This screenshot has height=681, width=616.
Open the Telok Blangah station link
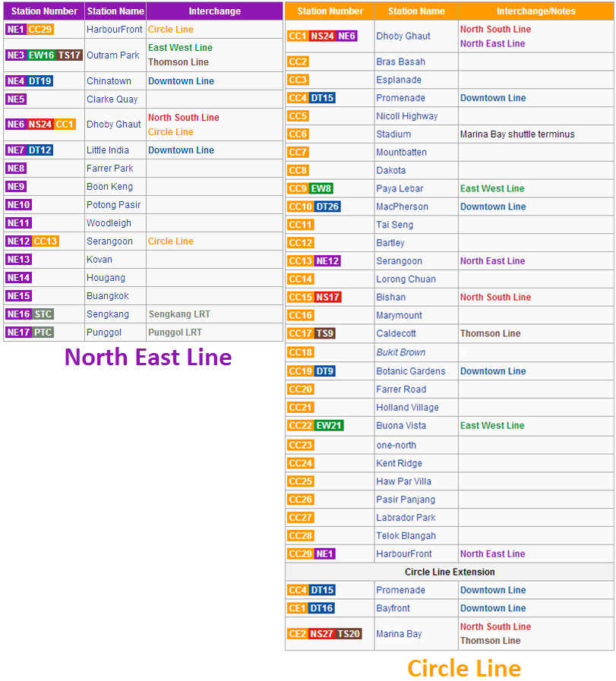coord(406,537)
